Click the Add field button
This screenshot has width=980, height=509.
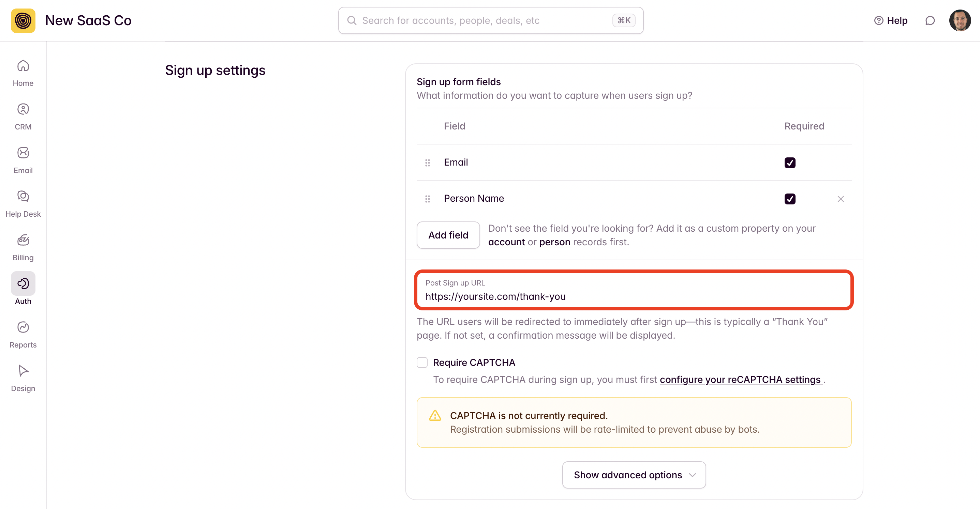pyautogui.click(x=448, y=235)
